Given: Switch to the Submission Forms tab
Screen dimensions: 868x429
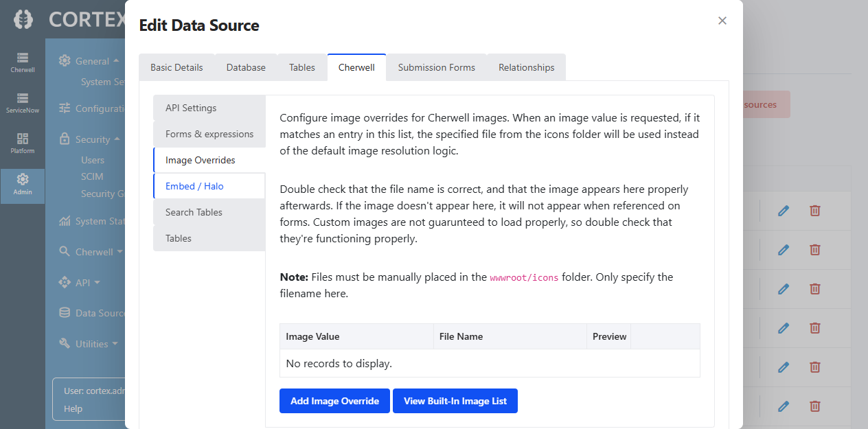Looking at the screenshot, I should 437,67.
